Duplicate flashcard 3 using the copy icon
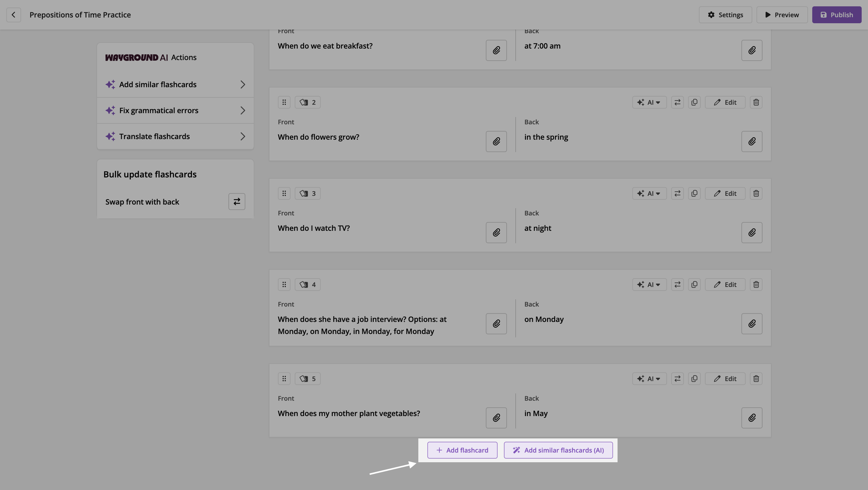Screen dimensions: 868x490 point(694,194)
